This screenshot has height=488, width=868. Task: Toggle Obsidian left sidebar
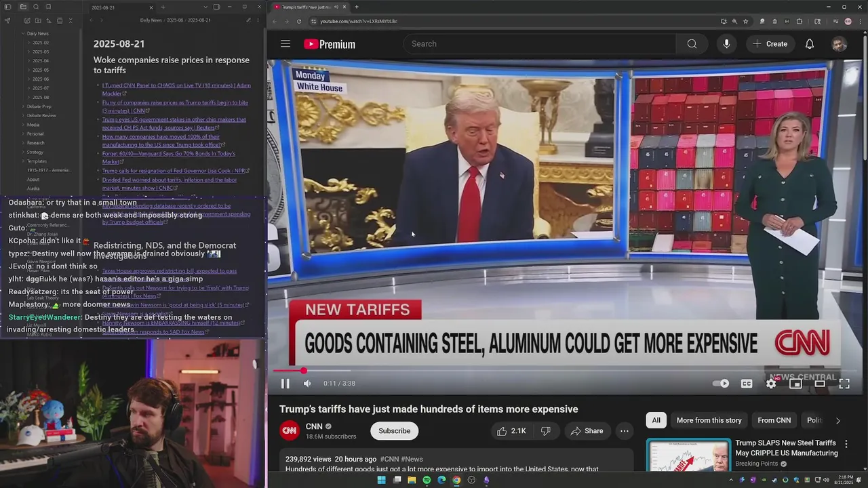(x=7, y=7)
